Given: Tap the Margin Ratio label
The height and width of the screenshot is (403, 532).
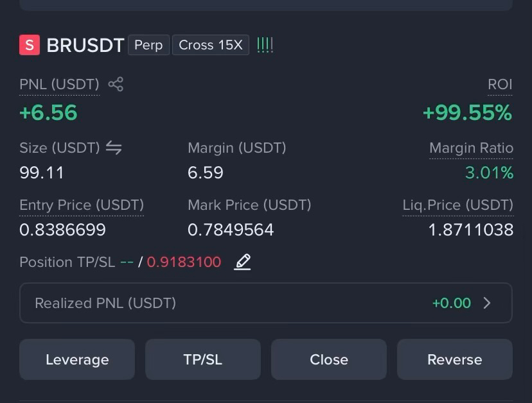Looking at the screenshot, I should [471, 148].
